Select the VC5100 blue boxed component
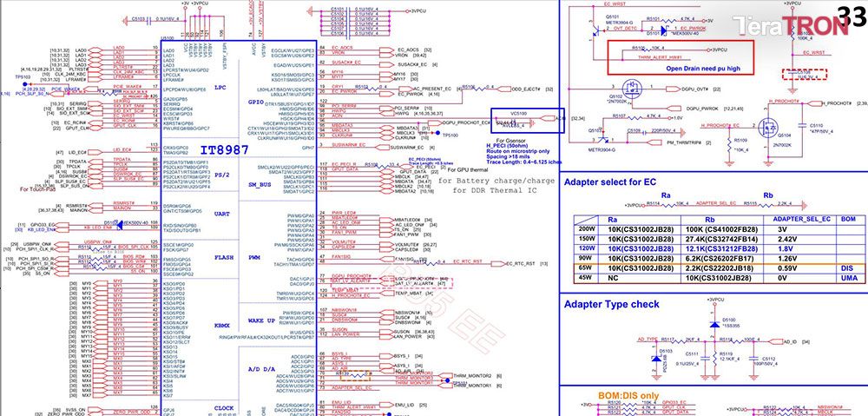The image size is (868, 416). coord(528,120)
